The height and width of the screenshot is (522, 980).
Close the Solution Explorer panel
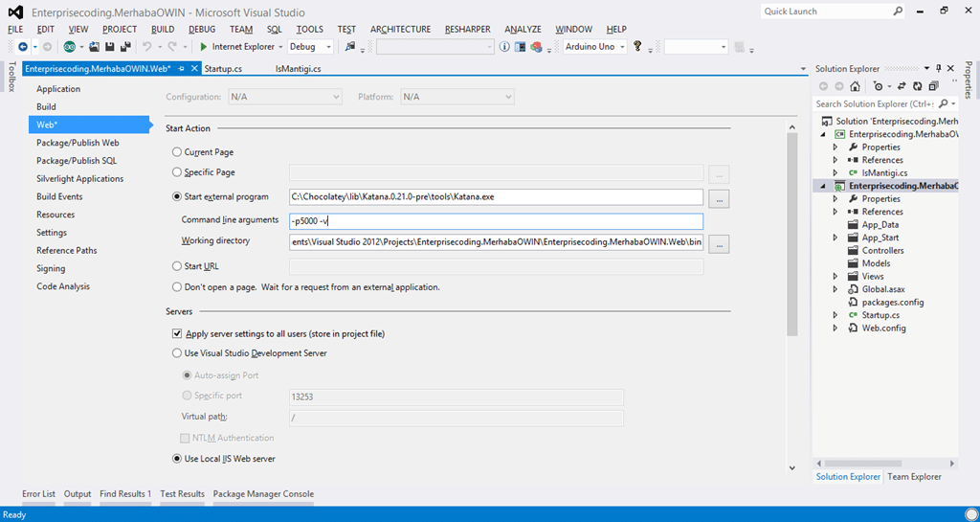pyautogui.click(x=950, y=68)
